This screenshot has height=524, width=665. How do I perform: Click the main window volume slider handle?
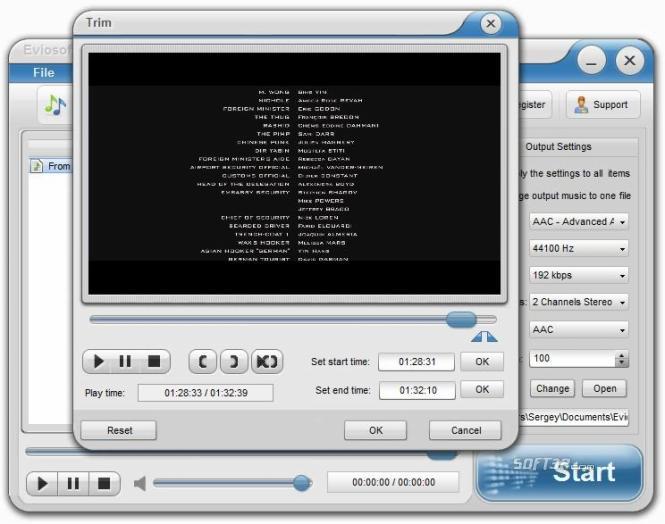302,483
